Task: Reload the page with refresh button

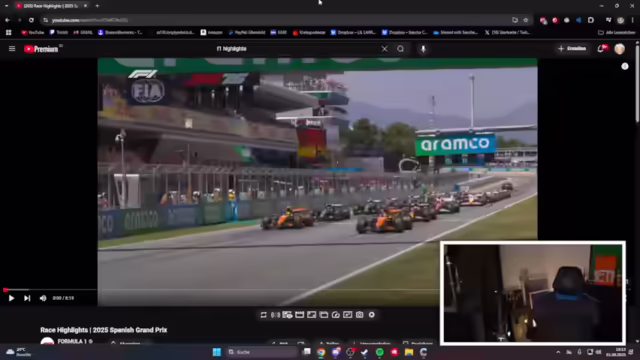Action: (x=31, y=20)
